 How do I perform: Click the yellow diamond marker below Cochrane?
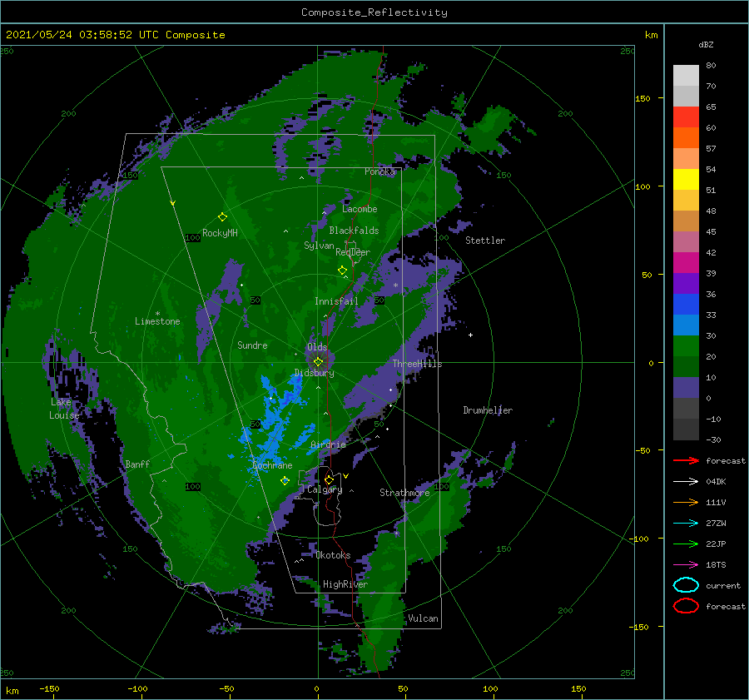point(285,481)
